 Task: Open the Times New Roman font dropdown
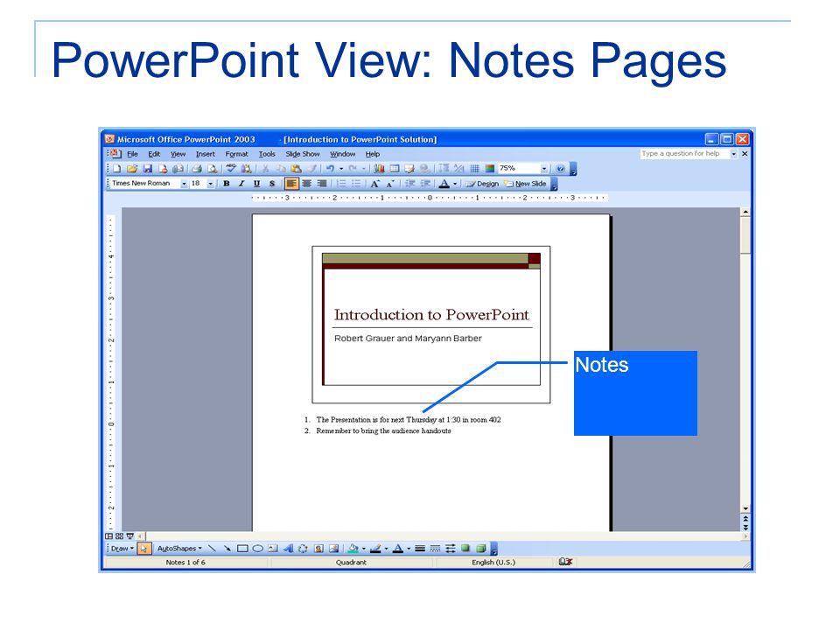click(x=184, y=183)
